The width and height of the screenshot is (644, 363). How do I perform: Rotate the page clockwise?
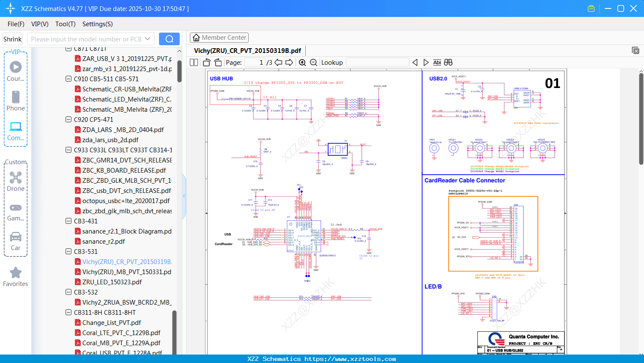pos(218,63)
